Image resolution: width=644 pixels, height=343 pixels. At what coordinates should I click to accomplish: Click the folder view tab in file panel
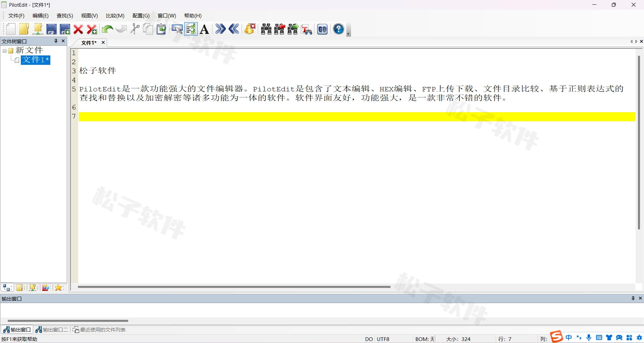click(20, 288)
